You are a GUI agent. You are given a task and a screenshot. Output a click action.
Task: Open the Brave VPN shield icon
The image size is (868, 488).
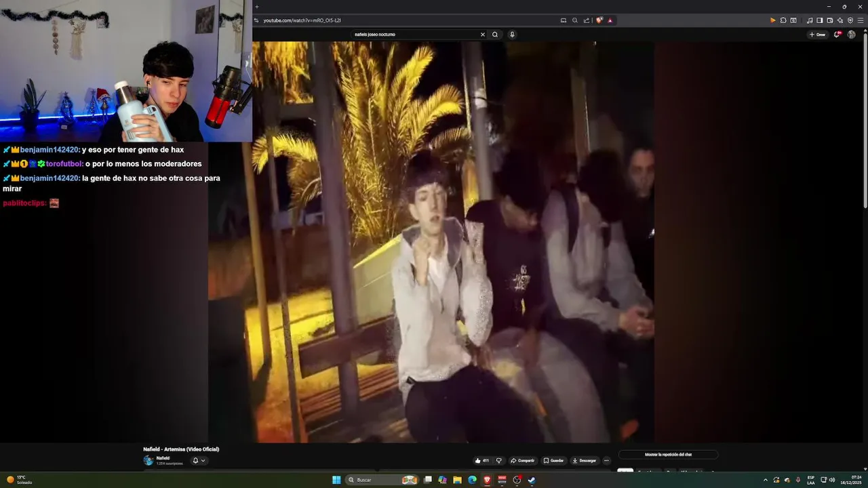point(850,20)
